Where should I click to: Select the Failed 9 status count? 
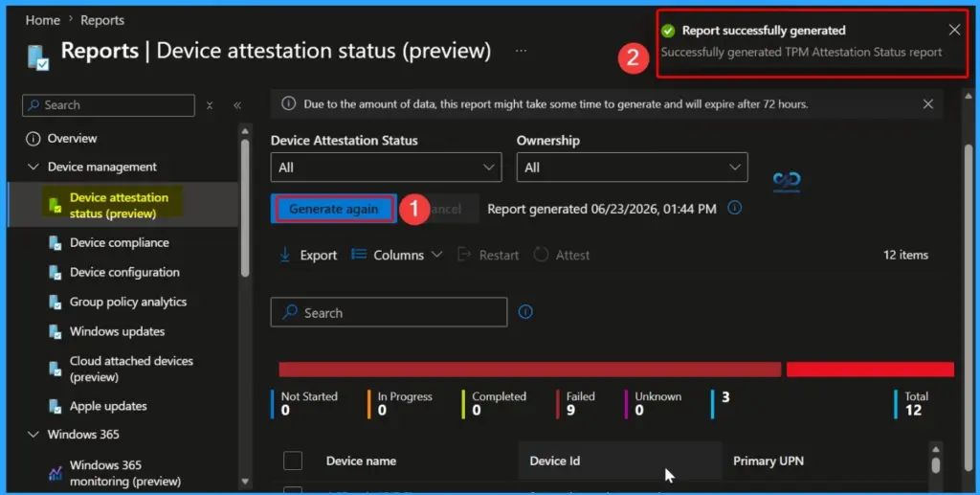click(576, 404)
